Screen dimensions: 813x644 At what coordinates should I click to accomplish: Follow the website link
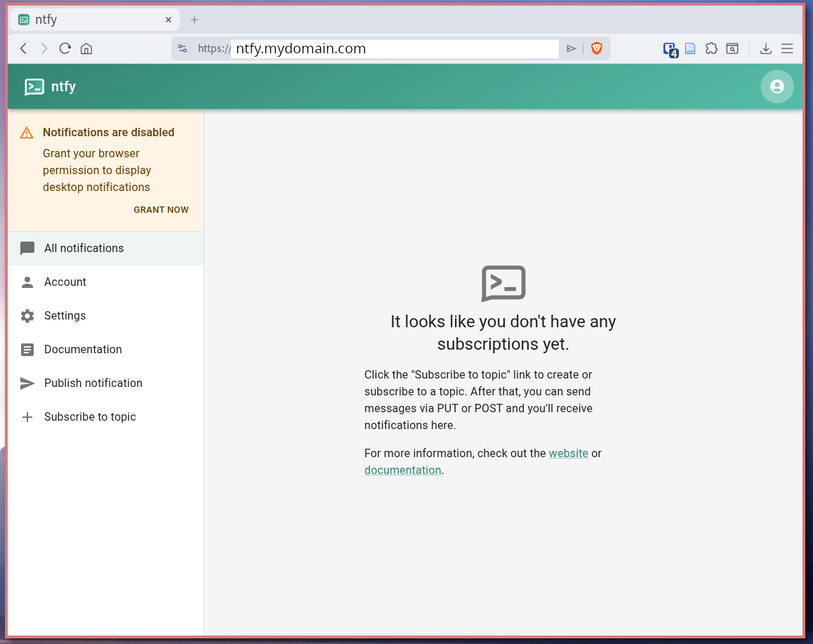568,453
